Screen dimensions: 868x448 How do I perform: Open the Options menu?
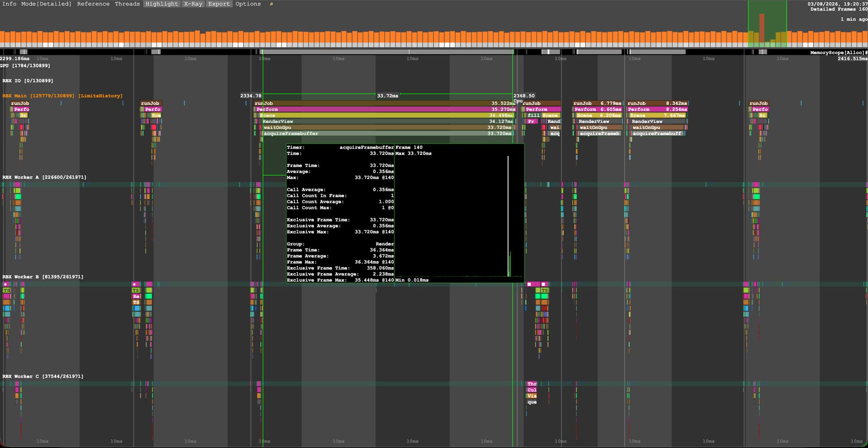(x=248, y=4)
